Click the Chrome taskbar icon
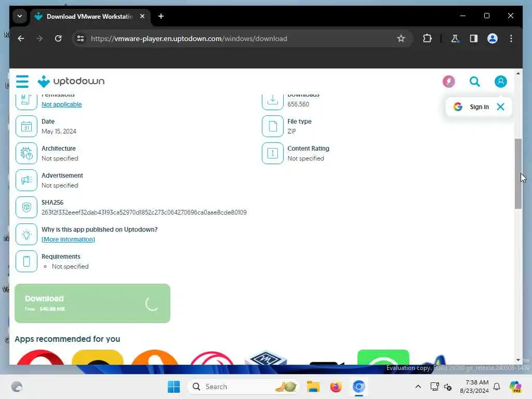The height and width of the screenshot is (399, 532). click(x=358, y=387)
